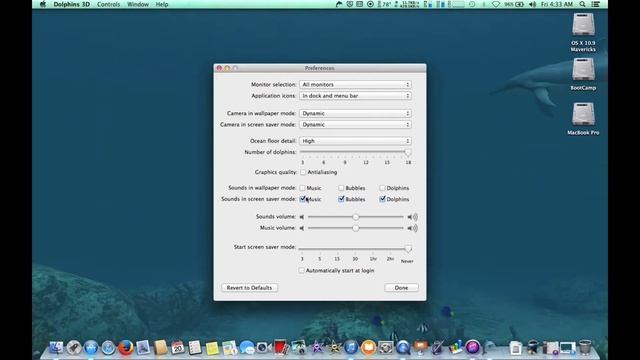Click the volume speaker icon in menu bar
The image size is (640, 360).
pos(532,4)
